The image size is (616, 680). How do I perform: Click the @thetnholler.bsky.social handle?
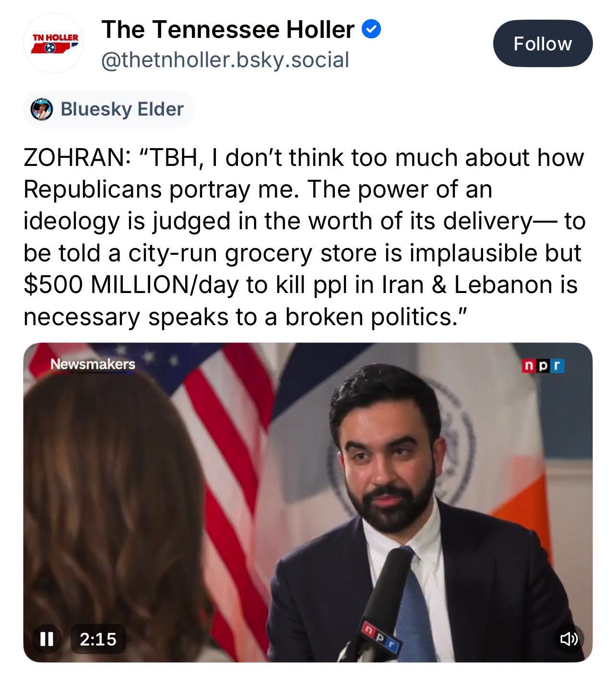(x=225, y=60)
